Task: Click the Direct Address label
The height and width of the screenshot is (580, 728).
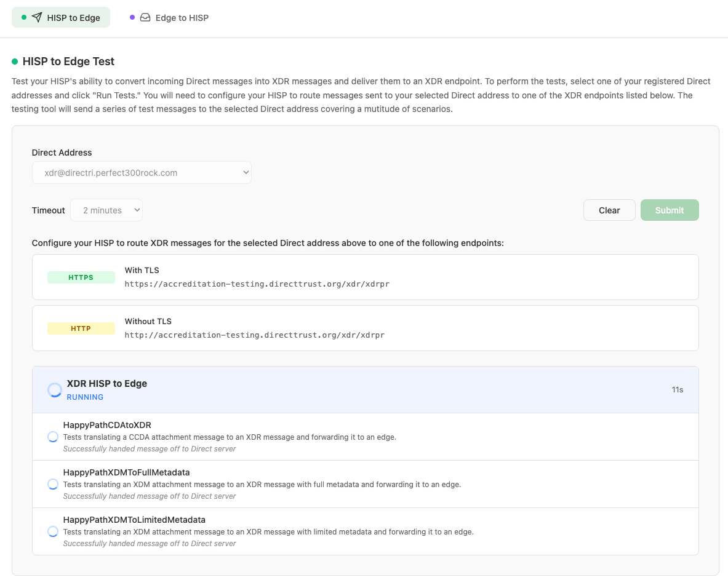Action: [62, 153]
